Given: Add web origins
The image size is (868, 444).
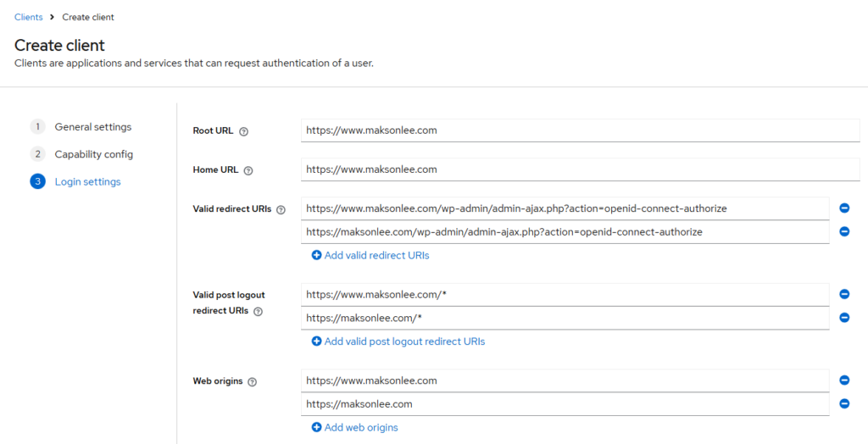Looking at the screenshot, I should (x=354, y=428).
